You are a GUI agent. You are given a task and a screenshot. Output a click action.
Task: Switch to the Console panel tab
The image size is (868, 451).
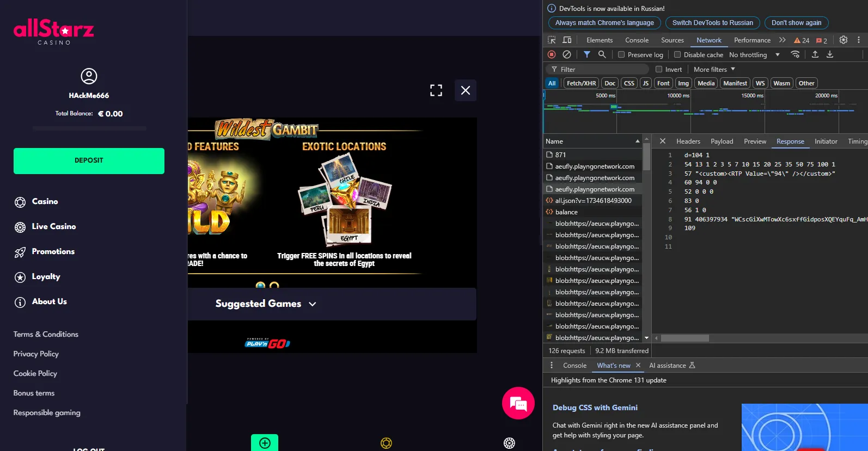click(637, 40)
